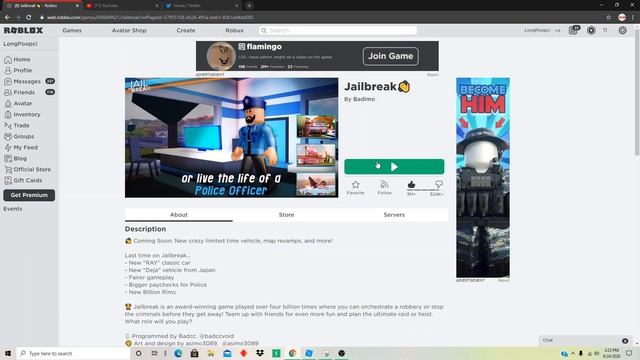Select the first game thumbnail preview
This screenshot has height=360, width=640.
[316, 127]
